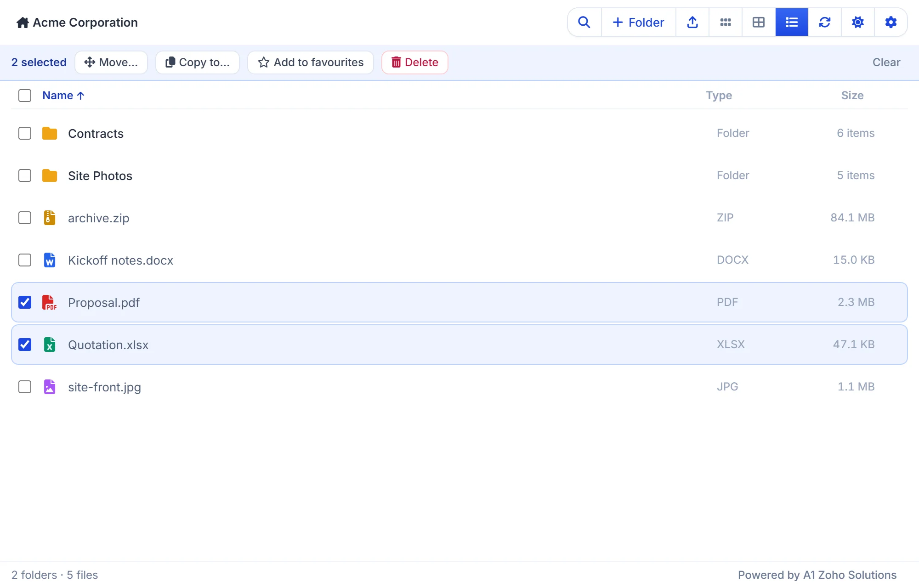Click the red Delete button
The height and width of the screenshot is (588, 919).
click(415, 62)
